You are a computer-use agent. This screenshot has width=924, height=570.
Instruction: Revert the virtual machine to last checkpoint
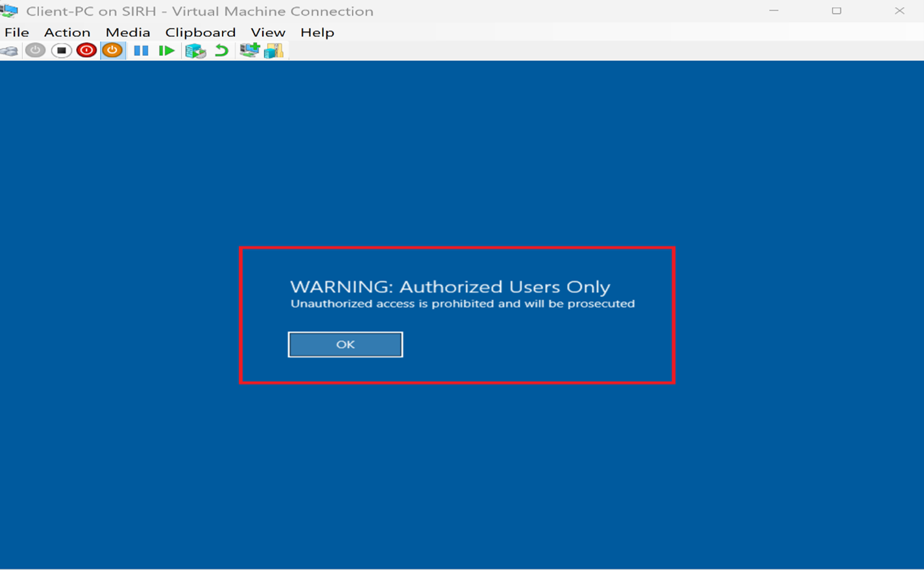[221, 50]
